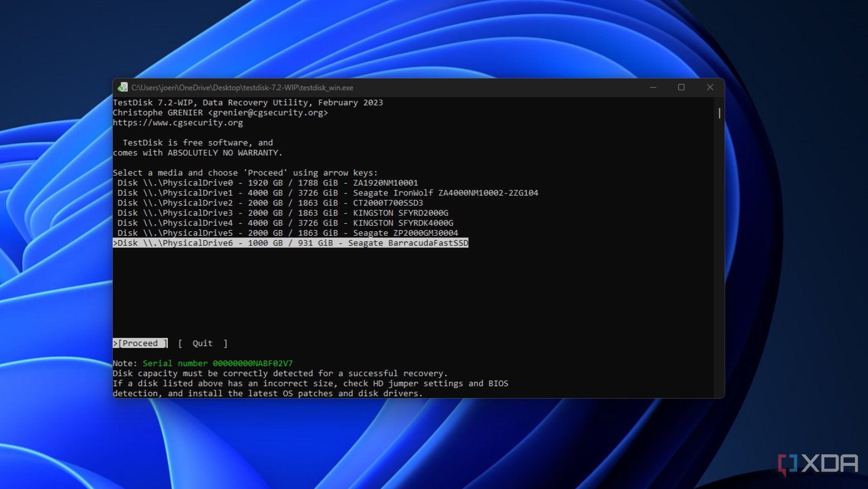The width and height of the screenshot is (868, 489).
Task: Click the testdisk_win.exe path in title bar
Action: coord(242,87)
